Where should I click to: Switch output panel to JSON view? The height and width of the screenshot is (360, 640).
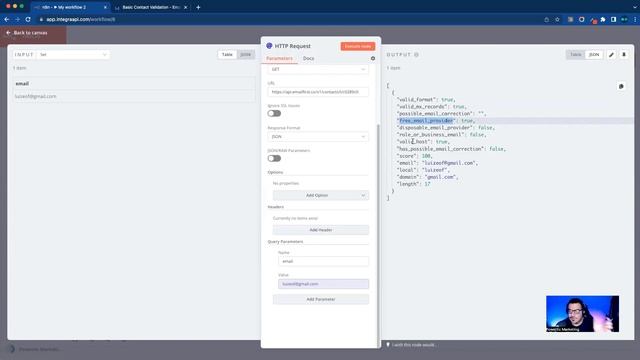[594, 54]
